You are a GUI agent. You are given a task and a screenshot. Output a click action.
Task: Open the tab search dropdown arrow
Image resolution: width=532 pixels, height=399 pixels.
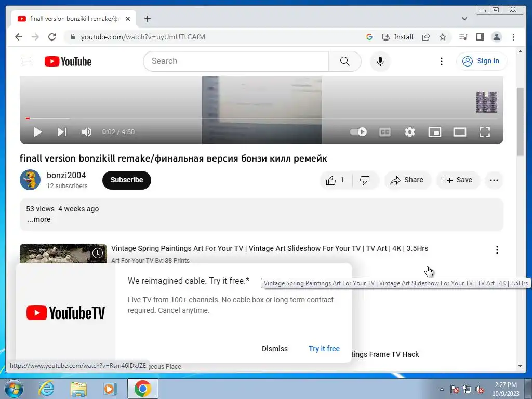click(464, 19)
